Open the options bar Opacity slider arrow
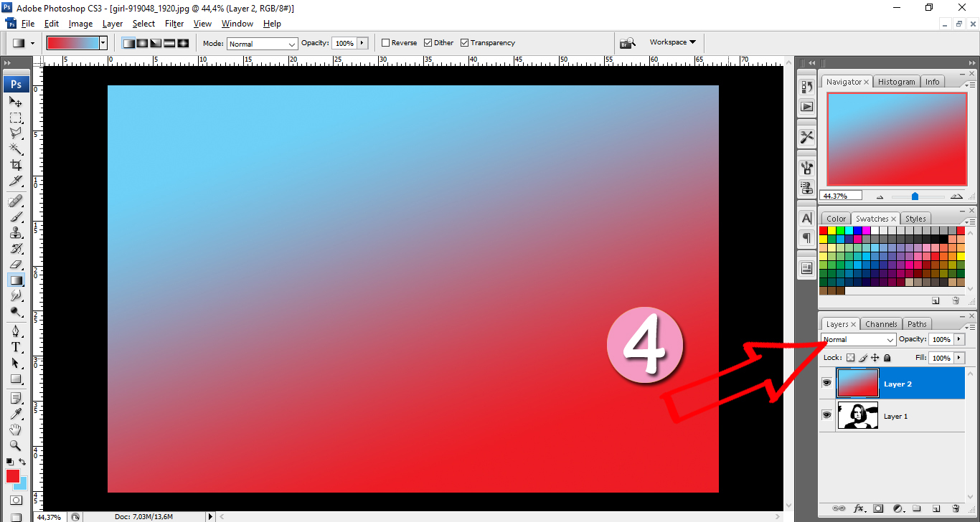The width and height of the screenshot is (980, 522). [362, 43]
